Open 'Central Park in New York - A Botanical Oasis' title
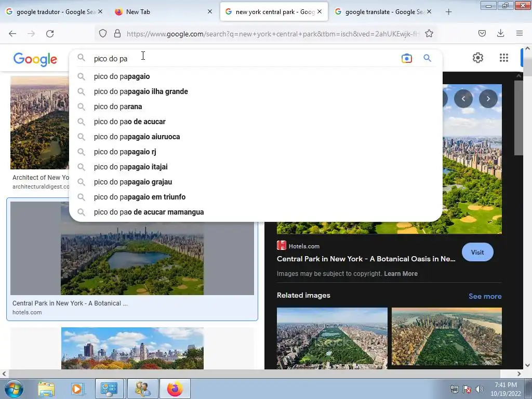 pos(366,259)
